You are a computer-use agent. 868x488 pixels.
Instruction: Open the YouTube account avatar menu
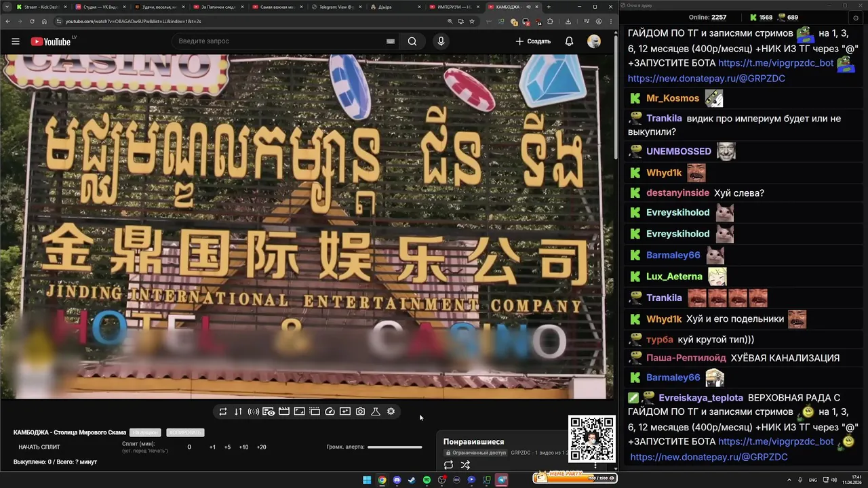[x=594, y=41]
